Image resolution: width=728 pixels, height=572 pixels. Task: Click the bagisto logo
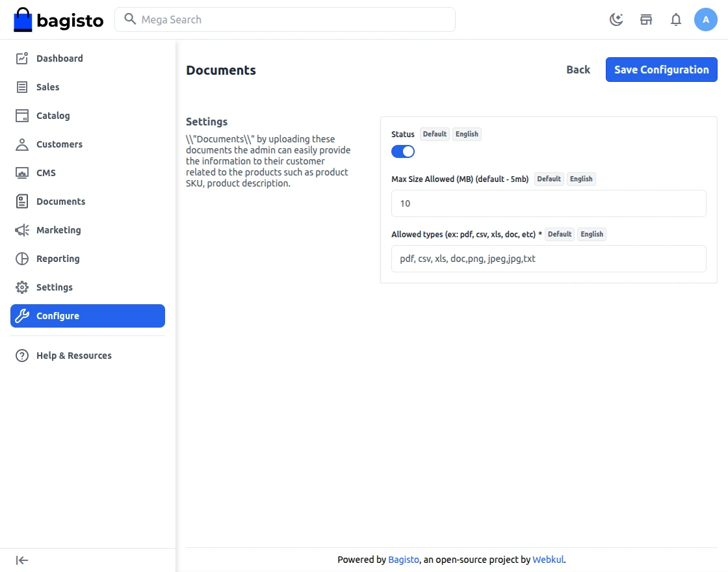tap(58, 19)
